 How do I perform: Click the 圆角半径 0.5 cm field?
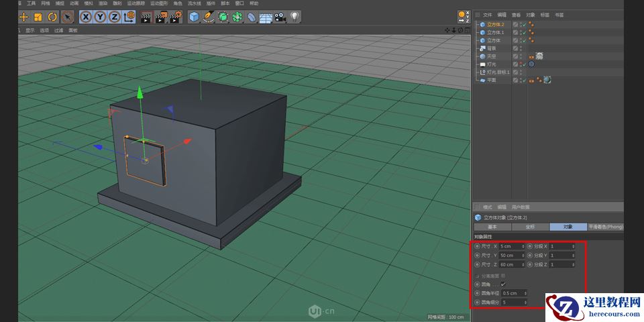[515, 293]
